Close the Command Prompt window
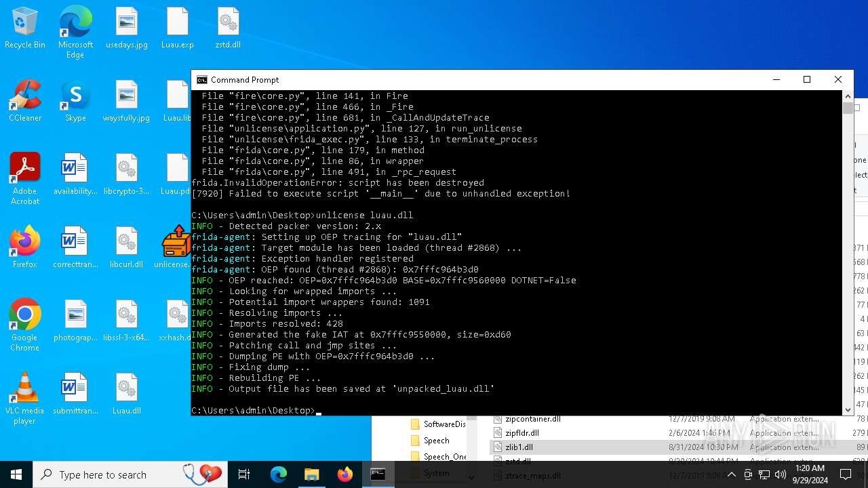The width and height of the screenshot is (868, 488). coord(838,80)
